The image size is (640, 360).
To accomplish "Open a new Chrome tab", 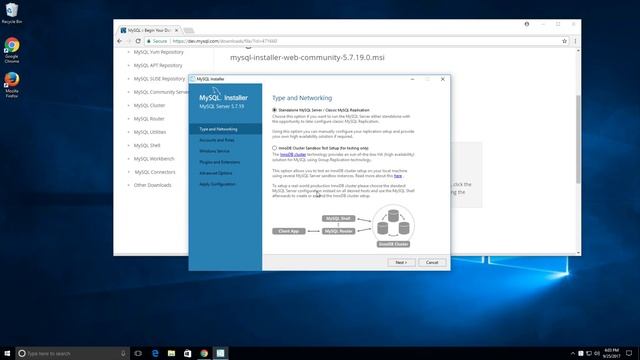I will coord(189,31).
